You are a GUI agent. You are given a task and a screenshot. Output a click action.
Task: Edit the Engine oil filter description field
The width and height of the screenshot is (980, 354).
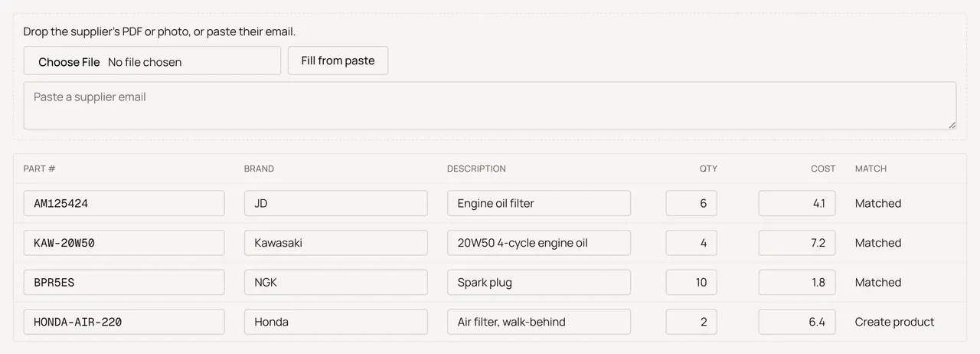tap(539, 203)
